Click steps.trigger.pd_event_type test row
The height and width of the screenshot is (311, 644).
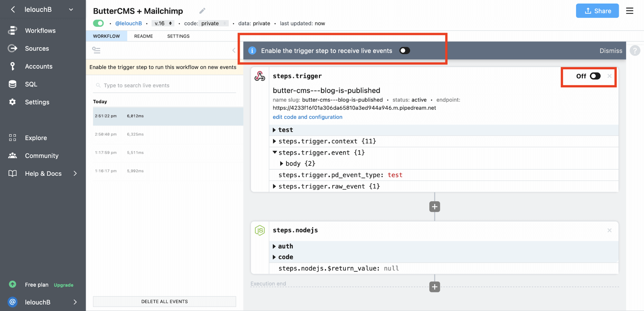click(x=444, y=175)
